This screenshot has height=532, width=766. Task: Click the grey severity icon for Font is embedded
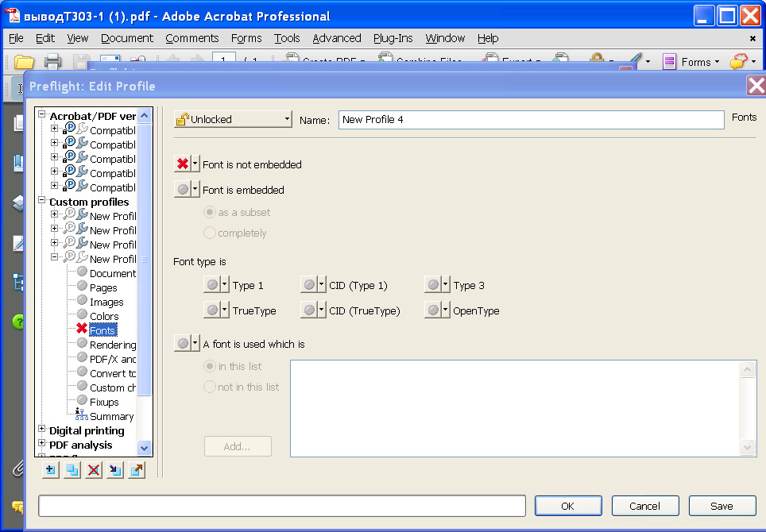(183, 189)
